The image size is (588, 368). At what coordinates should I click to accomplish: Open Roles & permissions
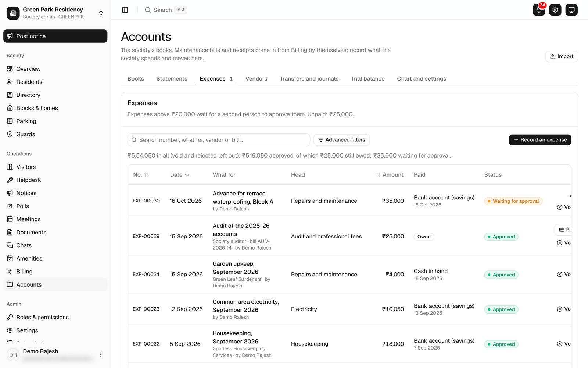point(55,317)
